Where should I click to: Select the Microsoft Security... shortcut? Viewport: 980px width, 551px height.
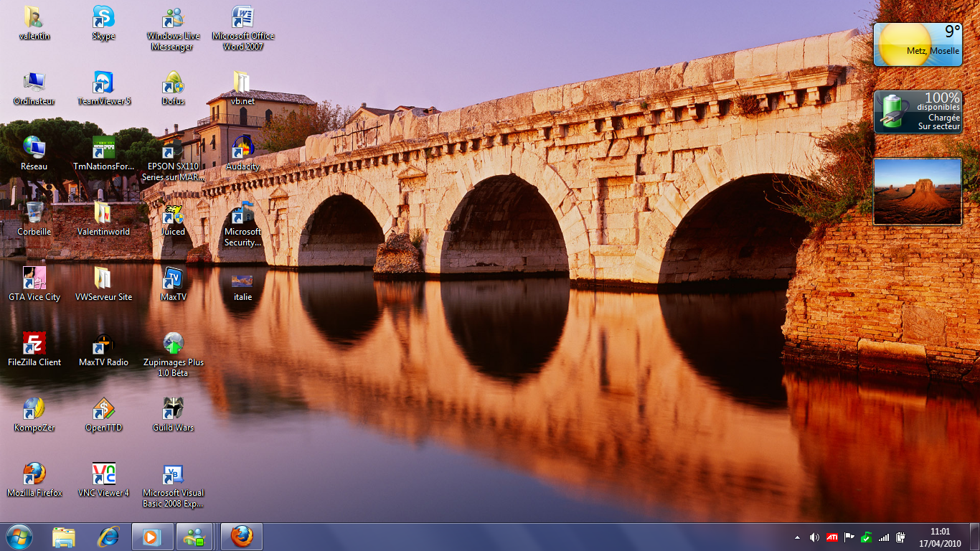(x=243, y=224)
